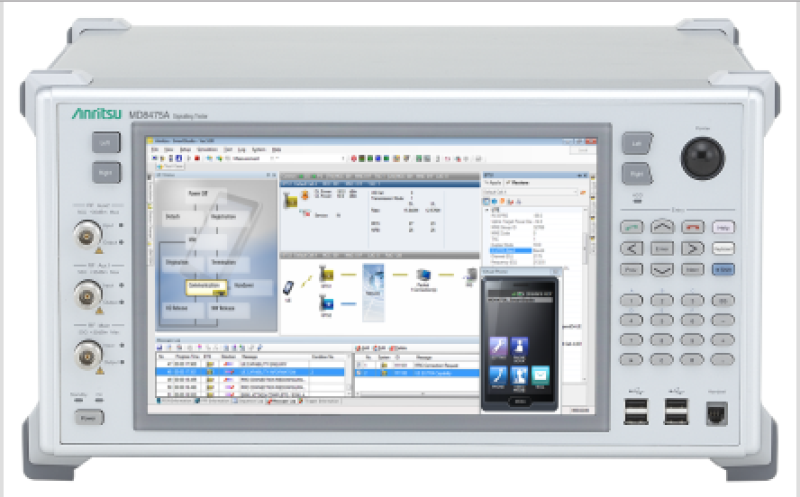Screen dimensions: 800x497
Task: Select the Power Off state box
Action: 206,194
